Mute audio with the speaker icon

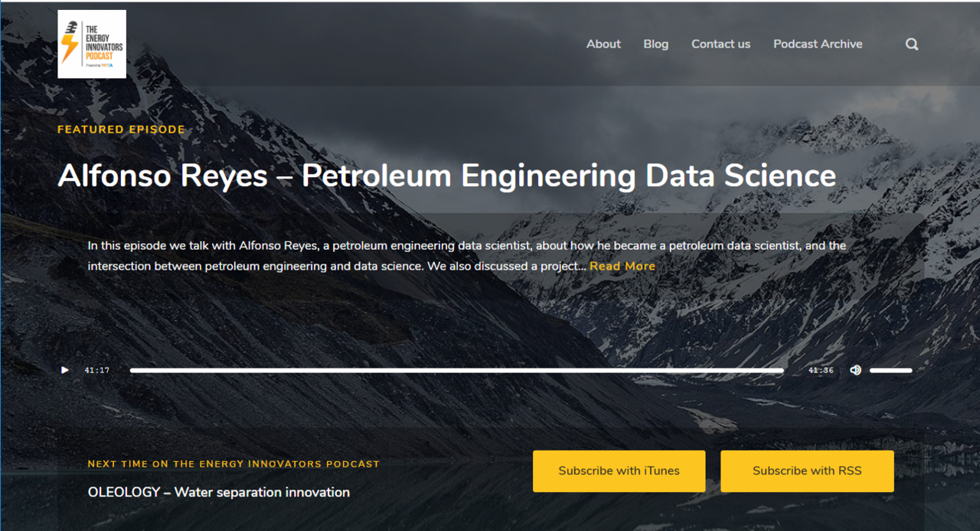(x=855, y=370)
